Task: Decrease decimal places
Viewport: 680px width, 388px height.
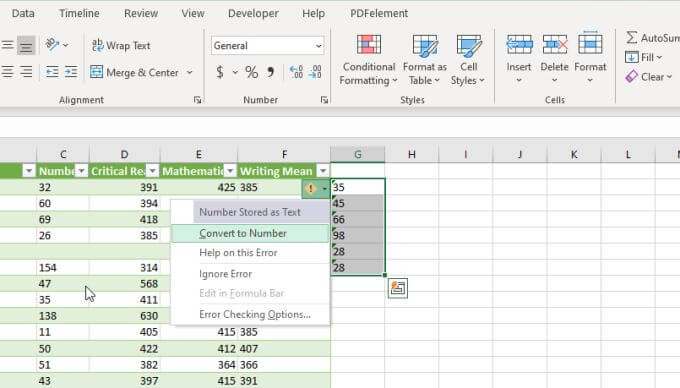Action: (x=315, y=72)
